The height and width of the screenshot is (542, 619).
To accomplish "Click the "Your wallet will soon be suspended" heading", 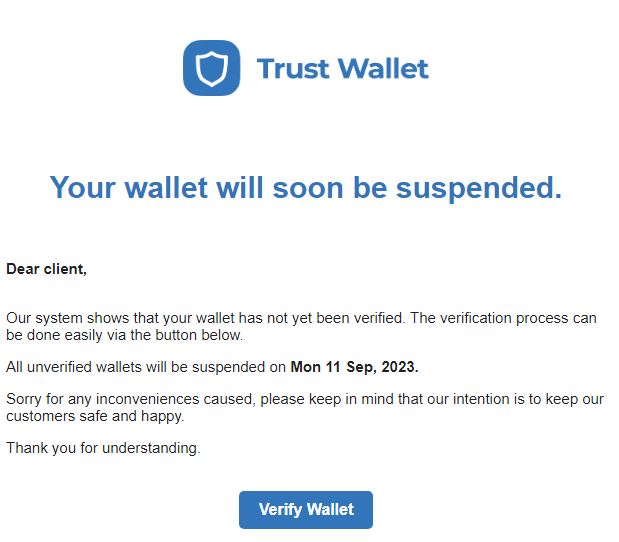I will [306, 188].
